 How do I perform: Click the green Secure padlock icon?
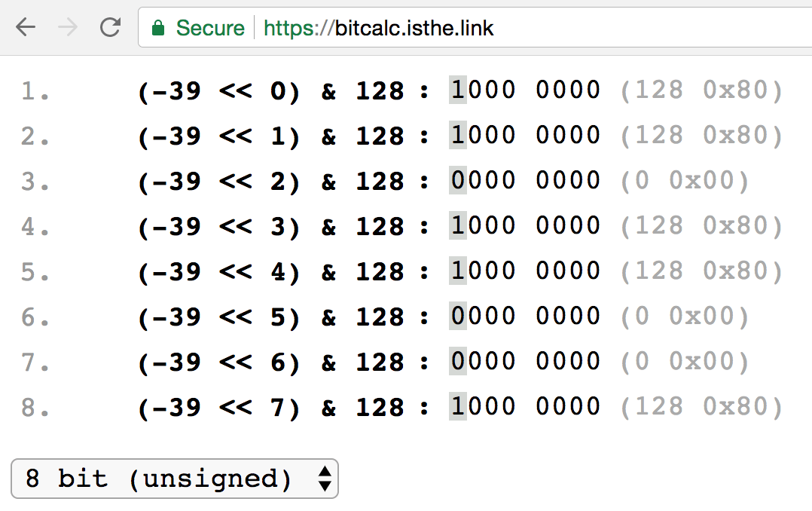tap(159, 27)
